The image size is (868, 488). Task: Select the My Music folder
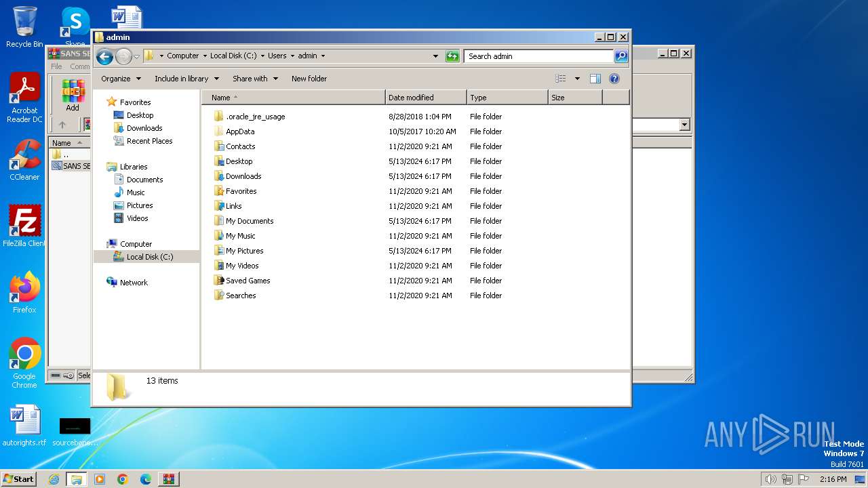tap(240, 236)
